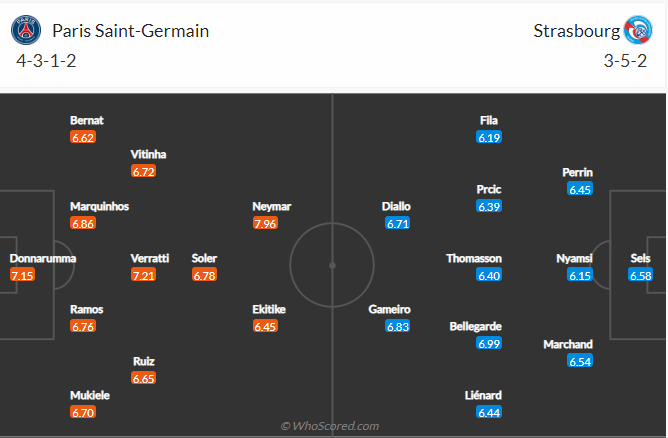Select player Diallo on the pitch

point(396,206)
